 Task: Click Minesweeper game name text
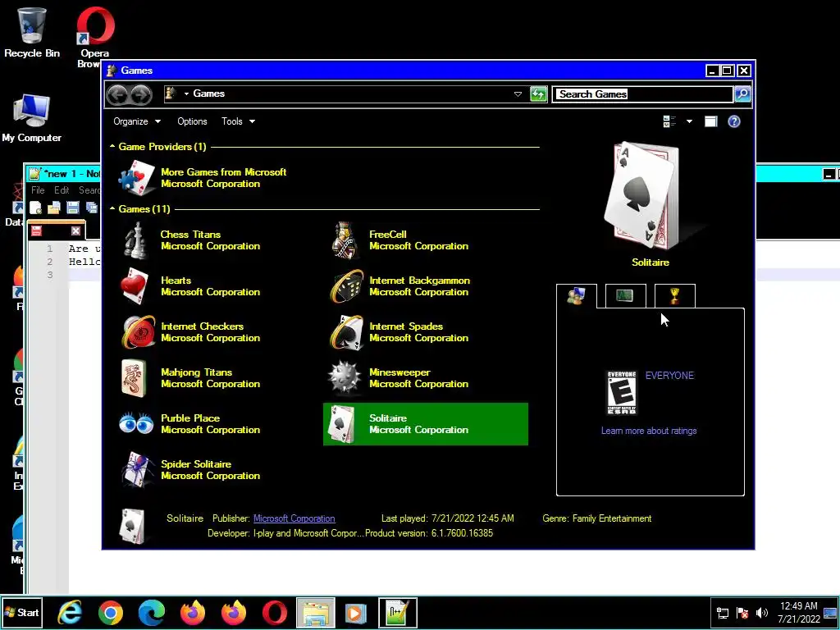[399, 372]
